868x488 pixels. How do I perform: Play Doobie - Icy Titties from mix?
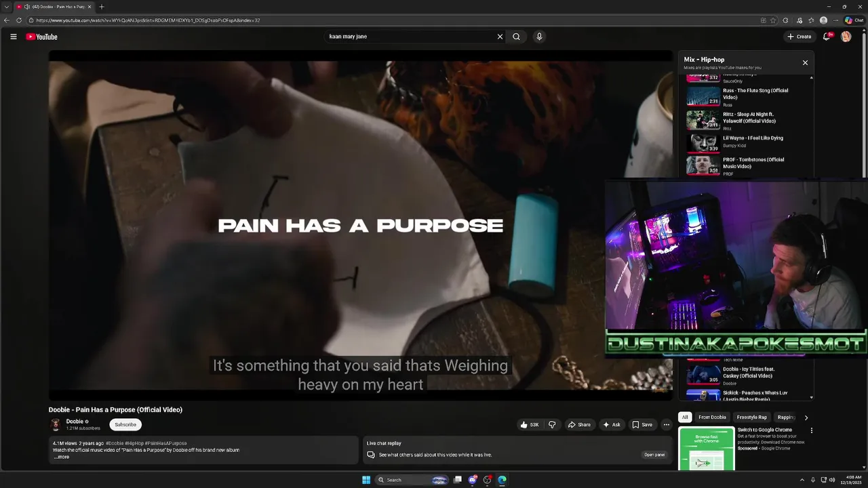point(749,375)
